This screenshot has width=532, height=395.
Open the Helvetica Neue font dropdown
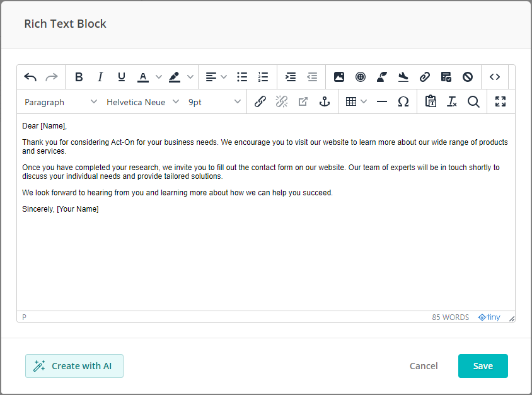click(142, 101)
